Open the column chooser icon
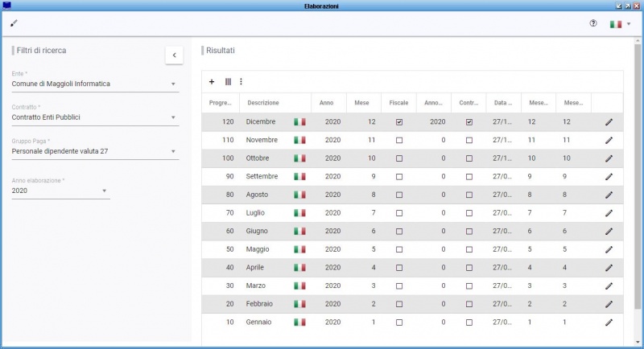644x349 pixels. (x=228, y=81)
